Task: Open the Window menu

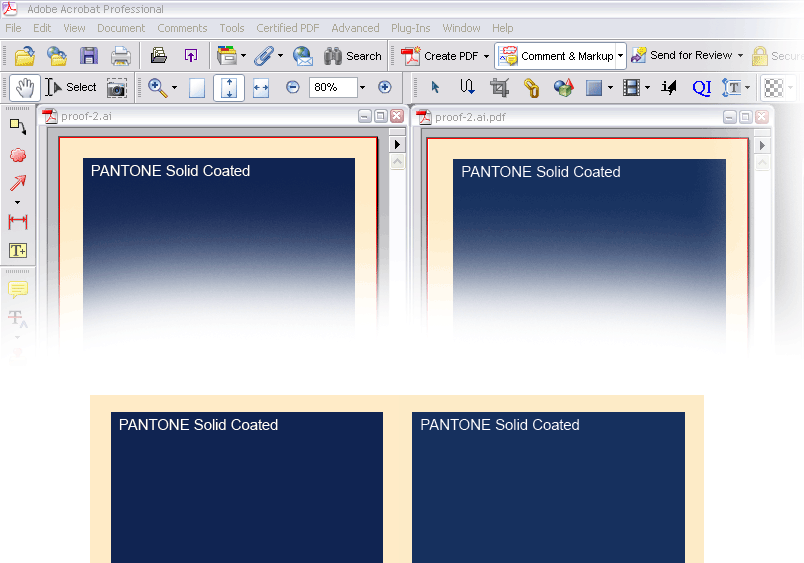Action: [x=461, y=28]
